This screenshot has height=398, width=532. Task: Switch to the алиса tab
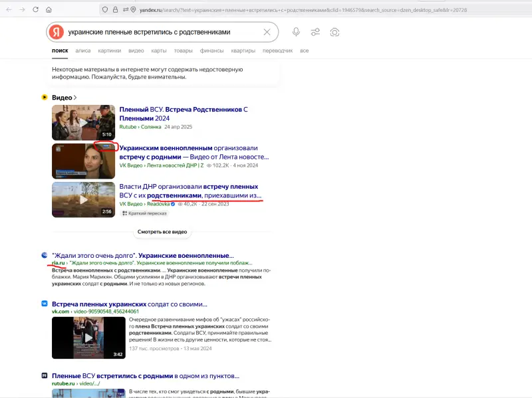[x=82, y=50]
